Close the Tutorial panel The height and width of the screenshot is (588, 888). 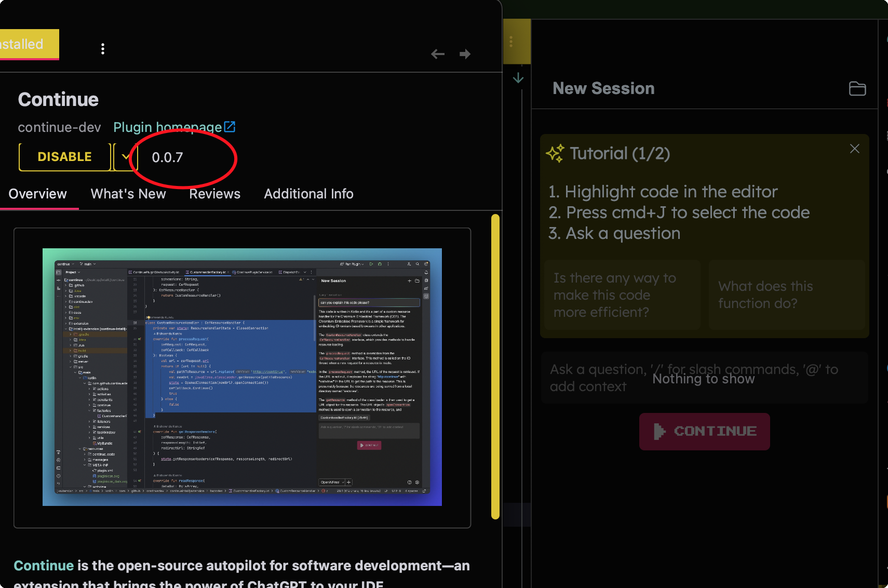click(854, 149)
